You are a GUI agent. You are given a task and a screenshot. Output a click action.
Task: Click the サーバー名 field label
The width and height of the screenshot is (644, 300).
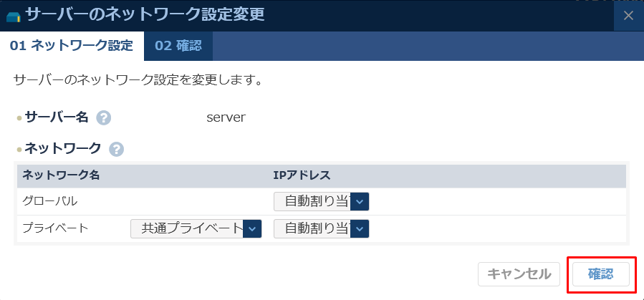[x=57, y=117]
